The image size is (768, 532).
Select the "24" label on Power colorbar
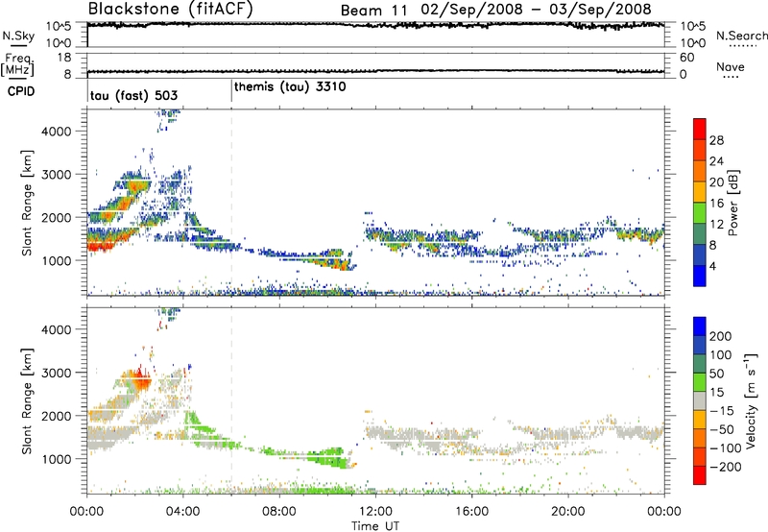click(716, 161)
